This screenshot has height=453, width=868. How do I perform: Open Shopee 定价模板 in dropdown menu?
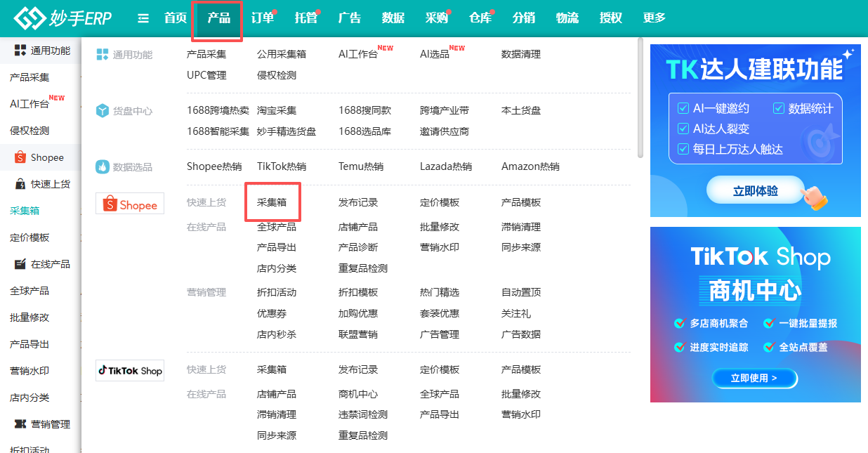tap(440, 202)
